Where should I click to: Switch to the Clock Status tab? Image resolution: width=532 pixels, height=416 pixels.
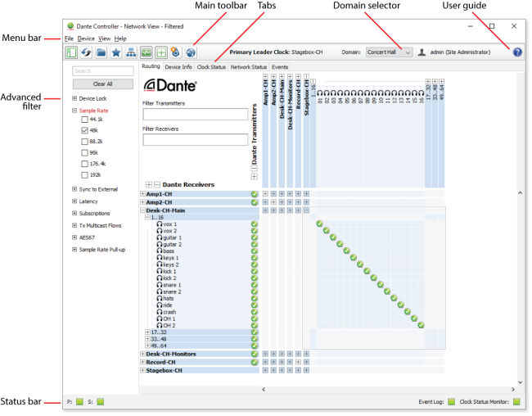(x=211, y=67)
